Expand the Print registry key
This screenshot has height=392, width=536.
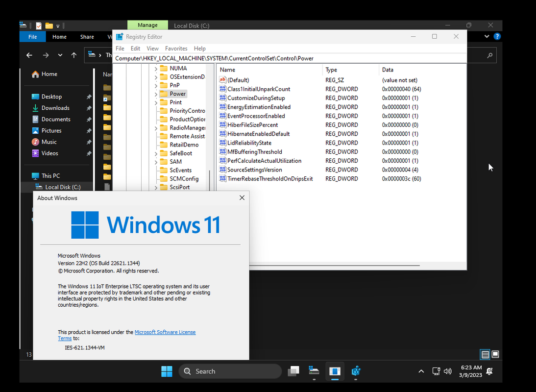click(x=156, y=102)
